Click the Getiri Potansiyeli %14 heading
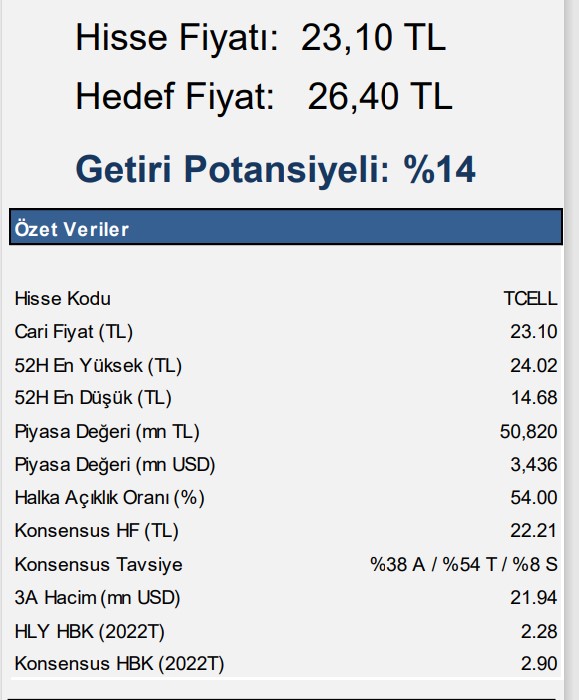Screen dimensions: 579x700 point(275,170)
